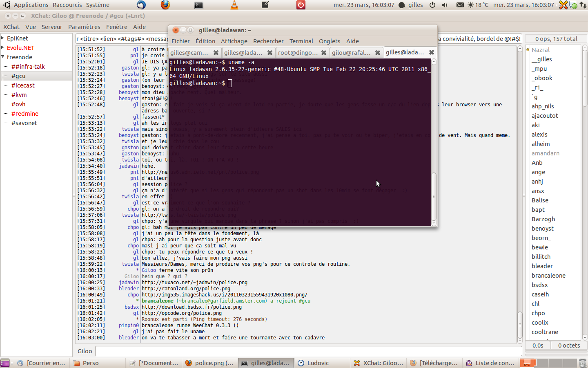588x368 pixels.
Task: Launch Thunderbird from the top panel
Action: [141, 5]
